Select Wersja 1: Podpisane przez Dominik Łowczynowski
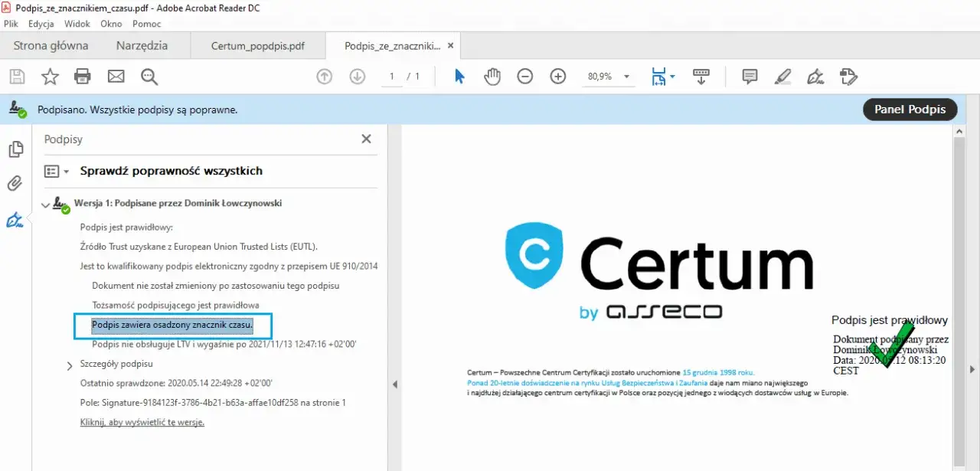The width and height of the screenshot is (980, 471). pos(178,204)
